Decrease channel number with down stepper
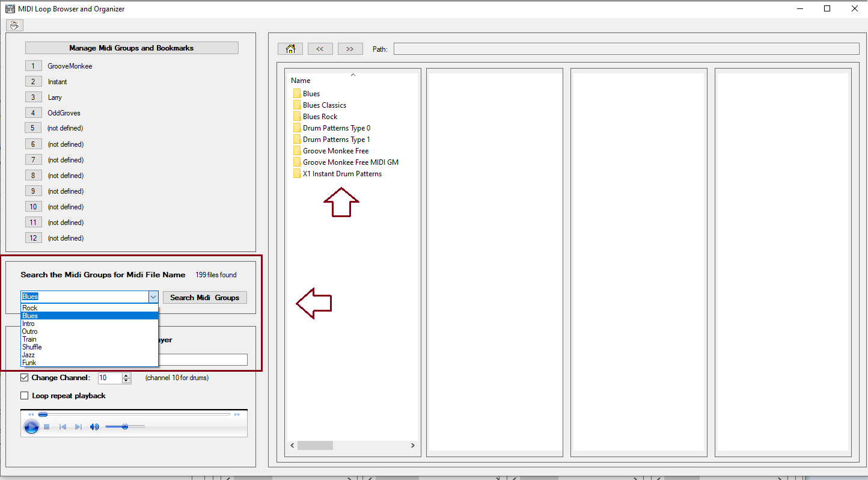Viewport: 868px width, 480px height. (x=126, y=381)
